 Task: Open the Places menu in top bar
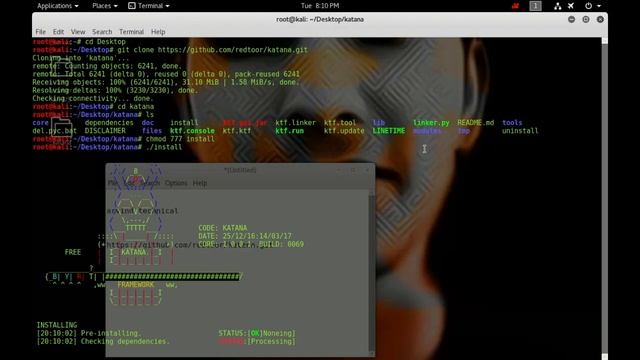(x=104, y=6)
